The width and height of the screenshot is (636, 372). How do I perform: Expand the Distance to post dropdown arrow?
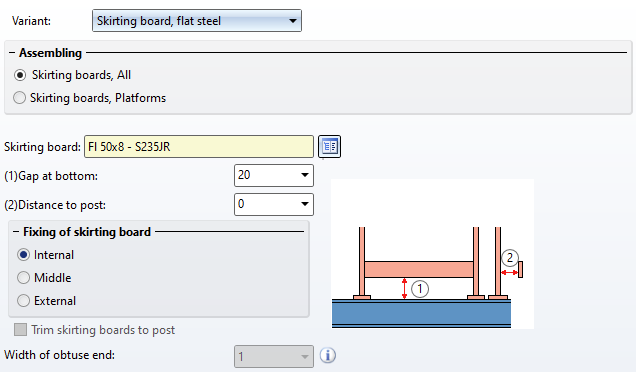305,204
